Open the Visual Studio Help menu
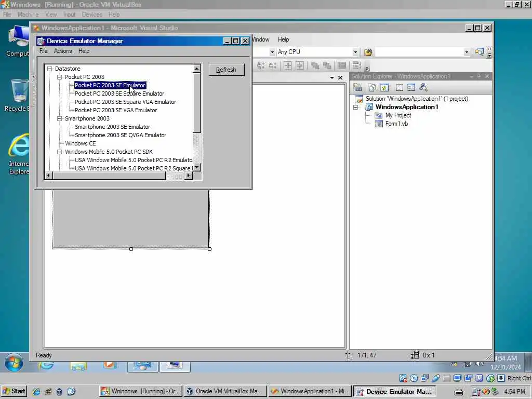Screen dimensions: 532x399 click(x=283, y=39)
